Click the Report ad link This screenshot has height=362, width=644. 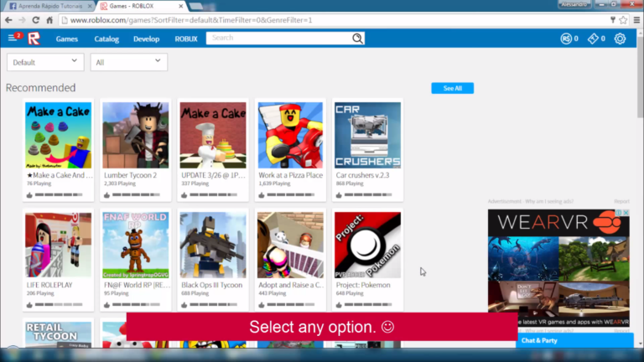click(621, 201)
